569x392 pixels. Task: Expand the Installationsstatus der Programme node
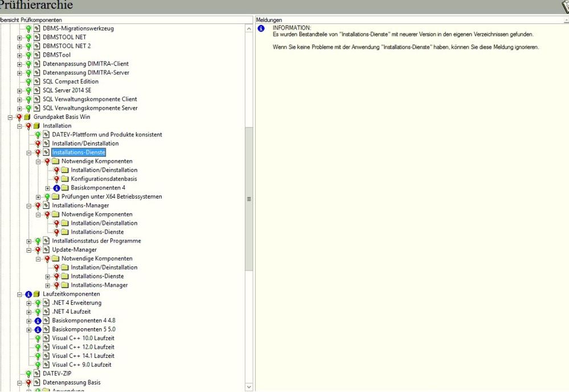[x=29, y=241]
